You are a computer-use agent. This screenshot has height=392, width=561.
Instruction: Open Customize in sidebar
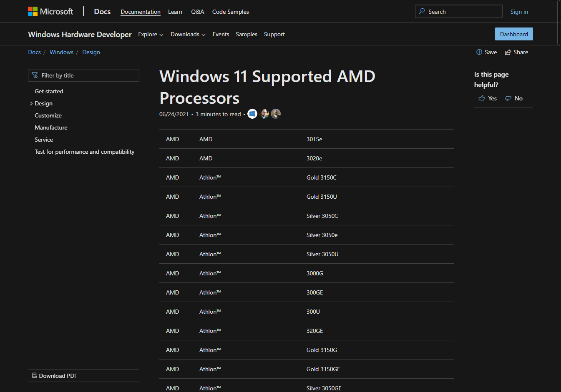click(48, 115)
